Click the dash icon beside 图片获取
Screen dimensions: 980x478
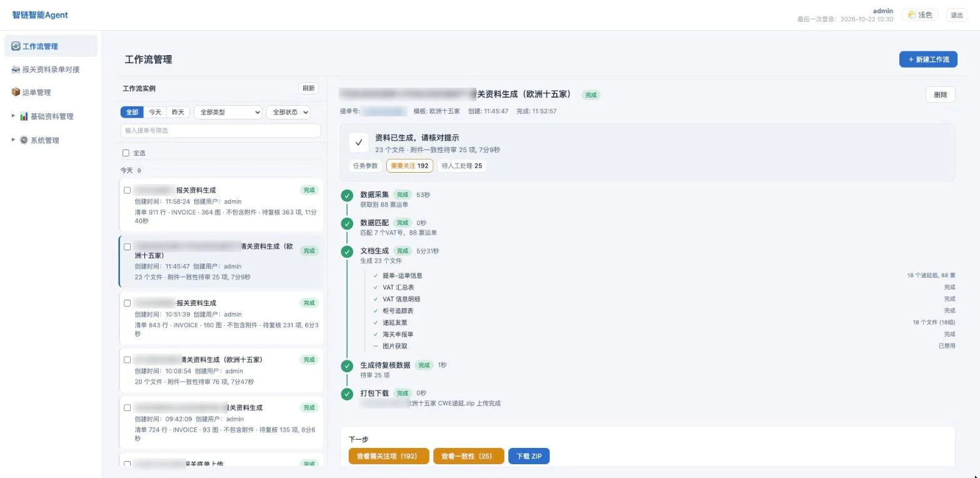tap(376, 346)
